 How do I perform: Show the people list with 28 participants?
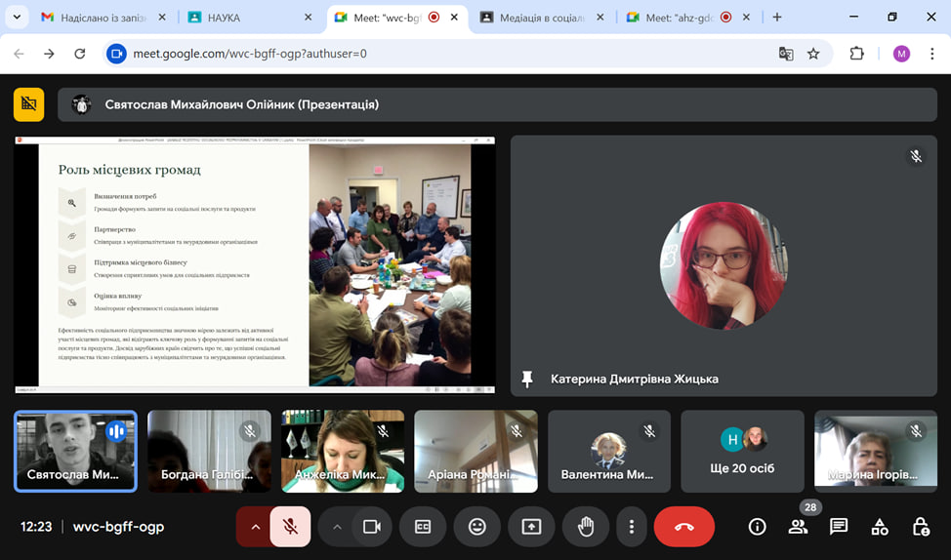point(798,527)
